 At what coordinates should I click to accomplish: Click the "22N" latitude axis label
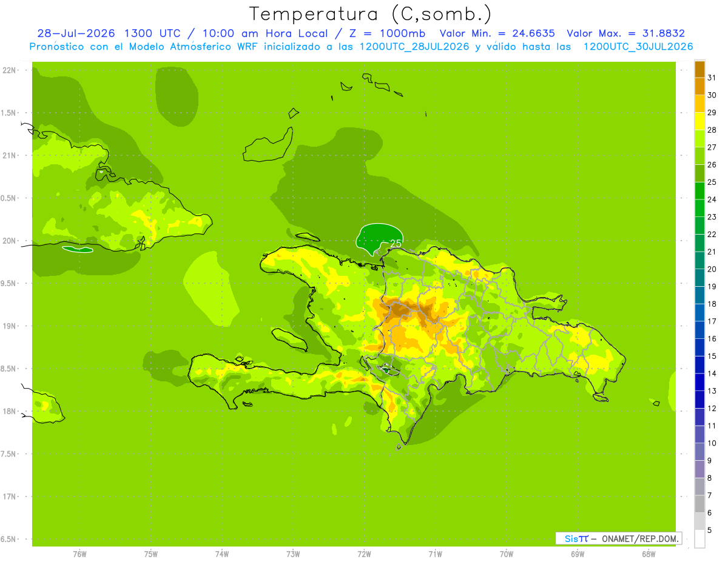pos(10,70)
